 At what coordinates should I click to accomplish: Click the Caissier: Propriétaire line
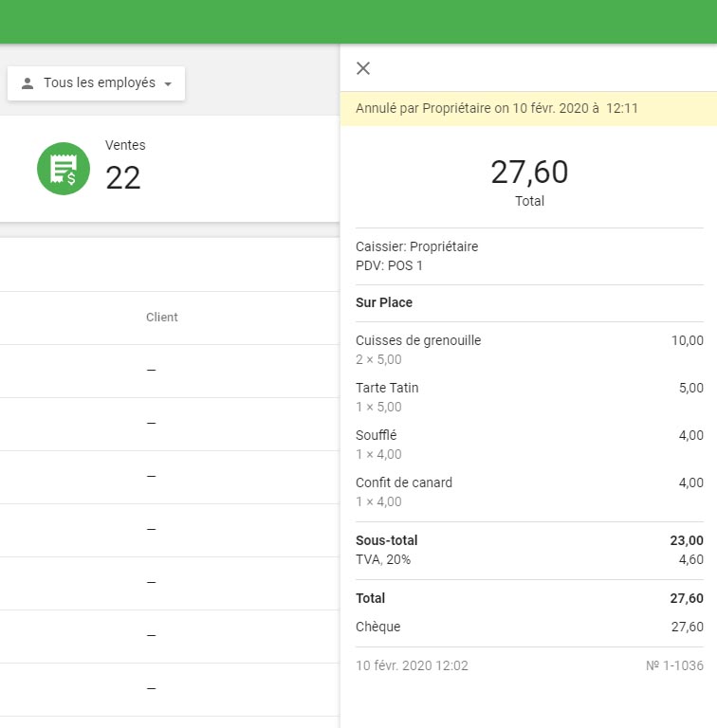417,246
